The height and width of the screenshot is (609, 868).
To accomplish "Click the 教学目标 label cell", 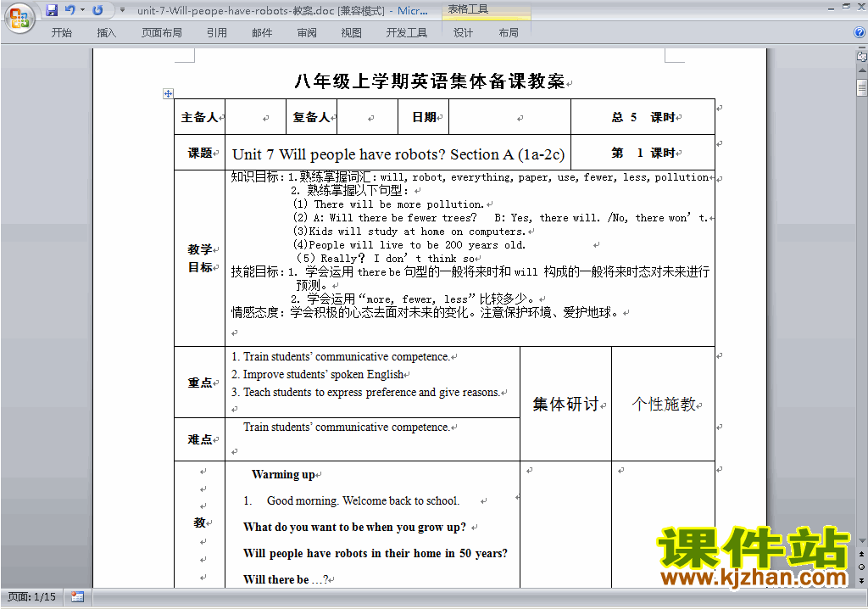I will click(x=199, y=258).
